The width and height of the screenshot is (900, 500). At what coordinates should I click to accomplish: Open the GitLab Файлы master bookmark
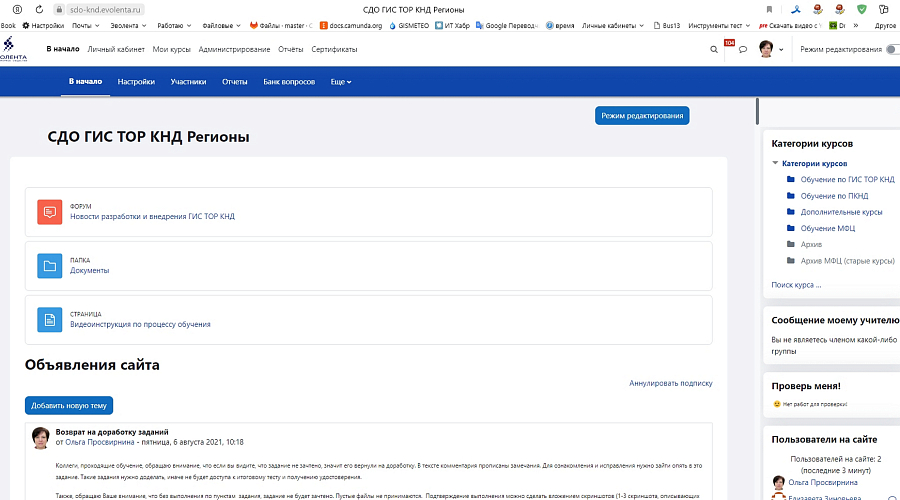(x=281, y=25)
